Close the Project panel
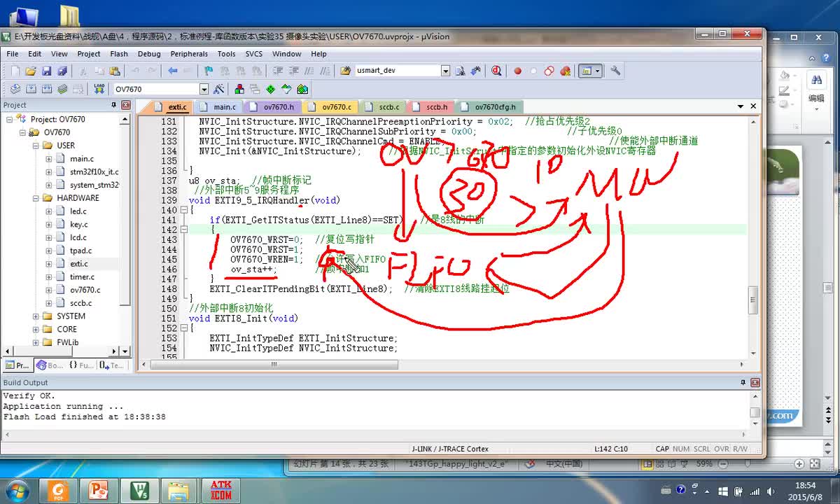Screen dimensions: 840x504 coord(125,105)
